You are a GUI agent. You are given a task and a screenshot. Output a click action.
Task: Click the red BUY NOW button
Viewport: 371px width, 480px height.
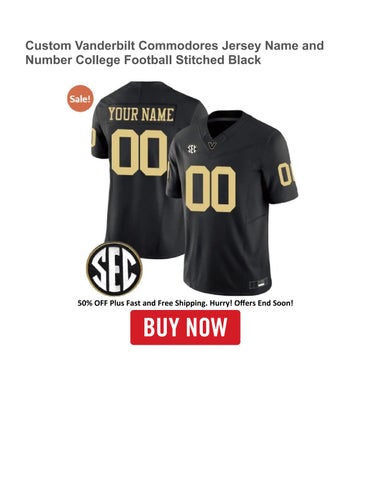(185, 327)
